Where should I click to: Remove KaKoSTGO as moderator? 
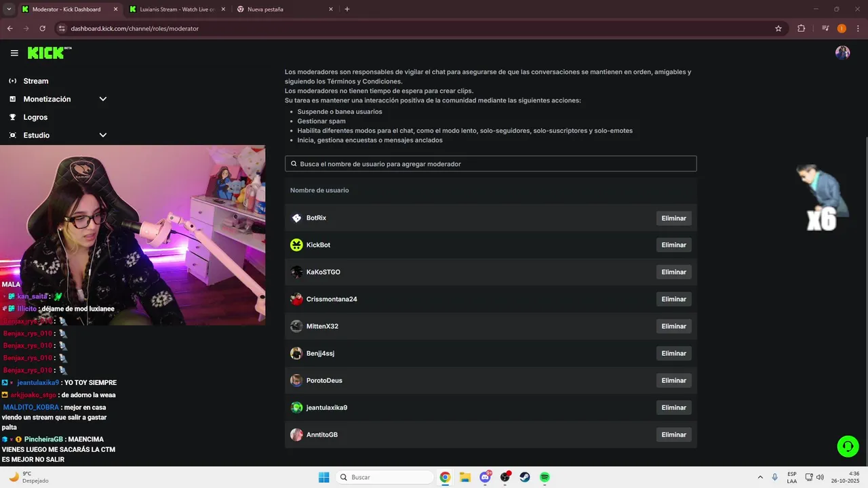click(x=673, y=272)
